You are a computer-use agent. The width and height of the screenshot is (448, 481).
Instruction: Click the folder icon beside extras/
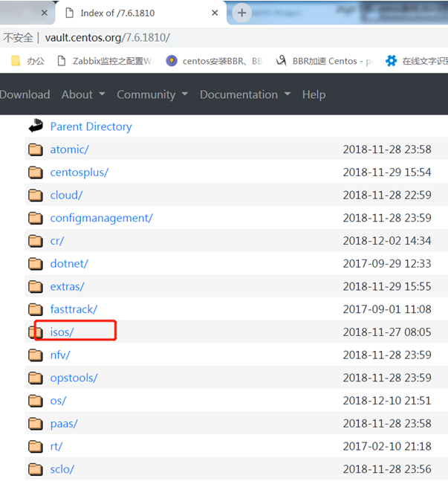[x=36, y=286]
